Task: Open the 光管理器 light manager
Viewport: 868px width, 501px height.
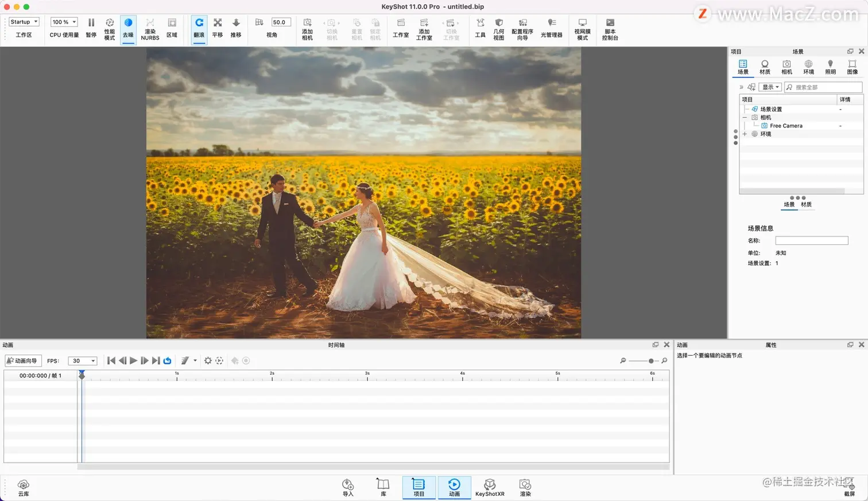Action: (552, 28)
